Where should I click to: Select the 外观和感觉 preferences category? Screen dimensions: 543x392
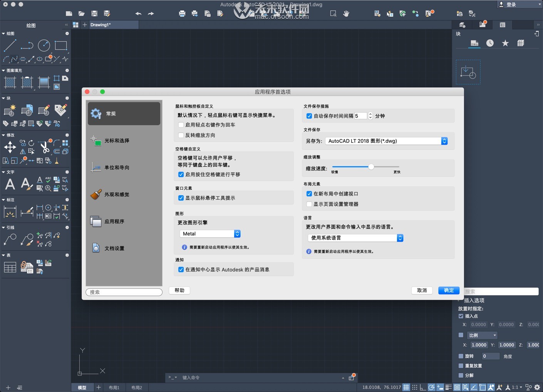click(x=117, y=194)
